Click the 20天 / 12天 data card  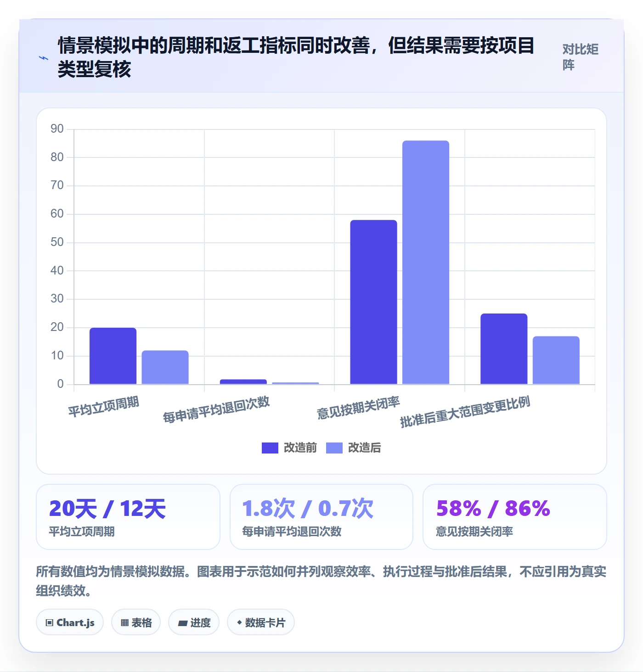128,517
